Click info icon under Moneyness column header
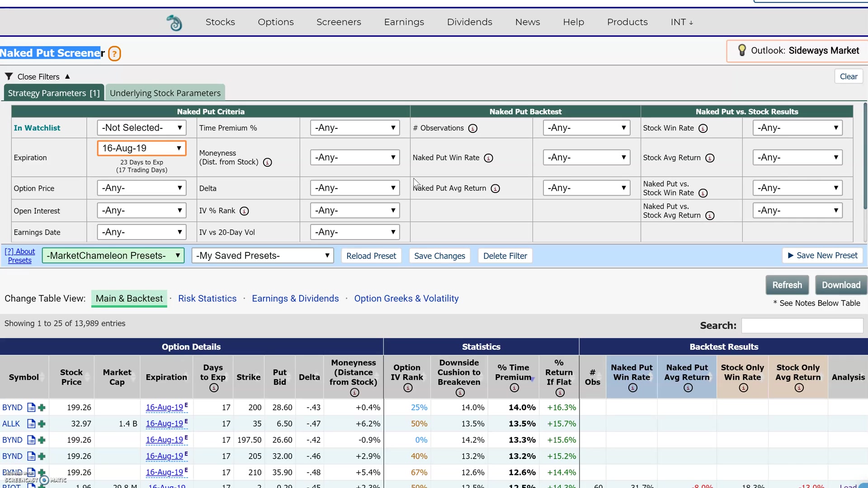 (x=354, y=393)
